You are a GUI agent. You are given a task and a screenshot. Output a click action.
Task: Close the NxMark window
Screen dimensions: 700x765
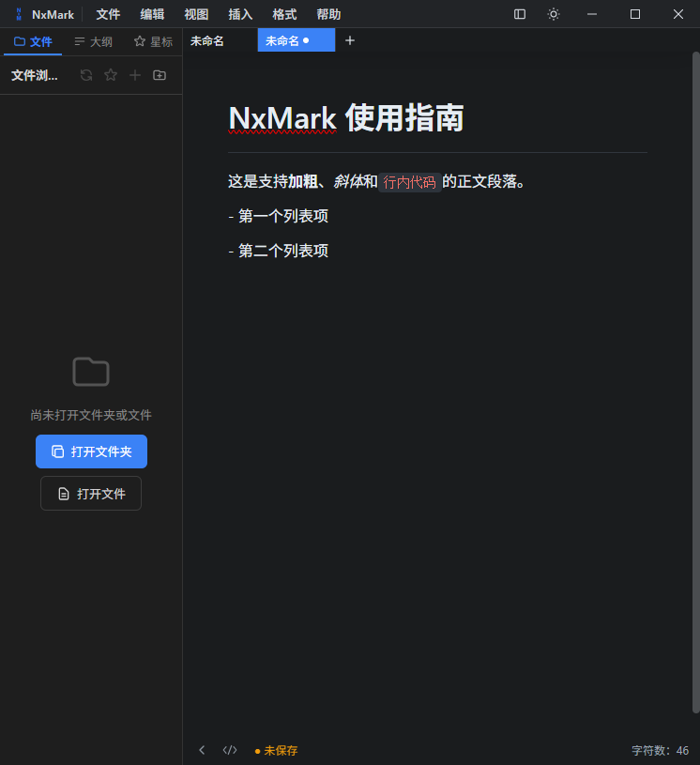[678, 14]
